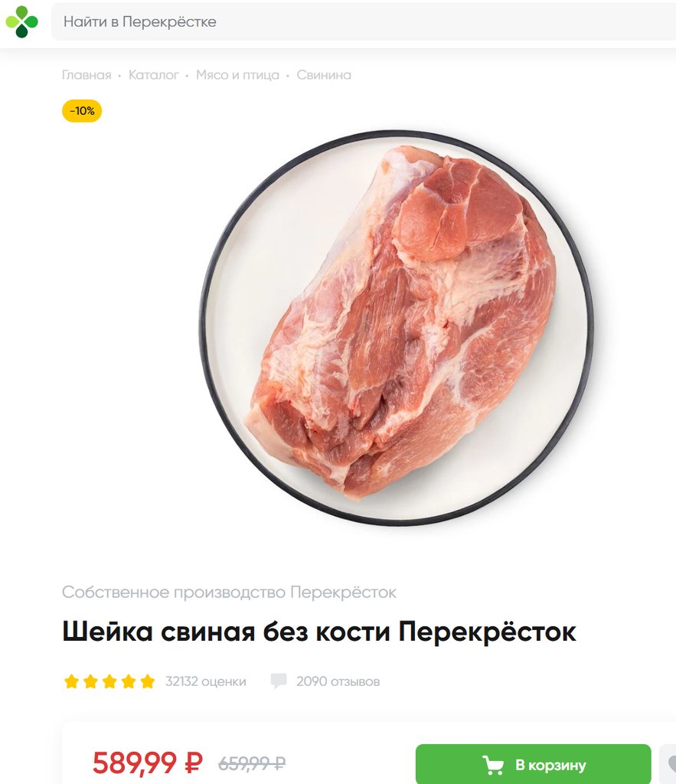Open the 'Свинина' breadcrumb category
The height and width of the screenshot is (784, 676).
pyautogui.click(x=324, y=75)
